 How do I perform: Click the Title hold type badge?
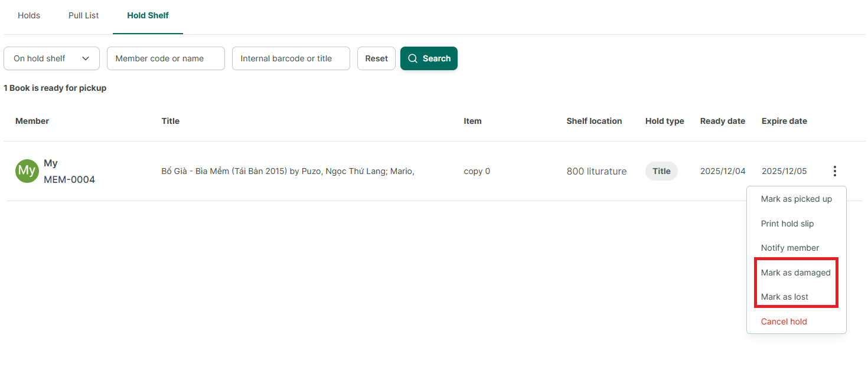661,171
